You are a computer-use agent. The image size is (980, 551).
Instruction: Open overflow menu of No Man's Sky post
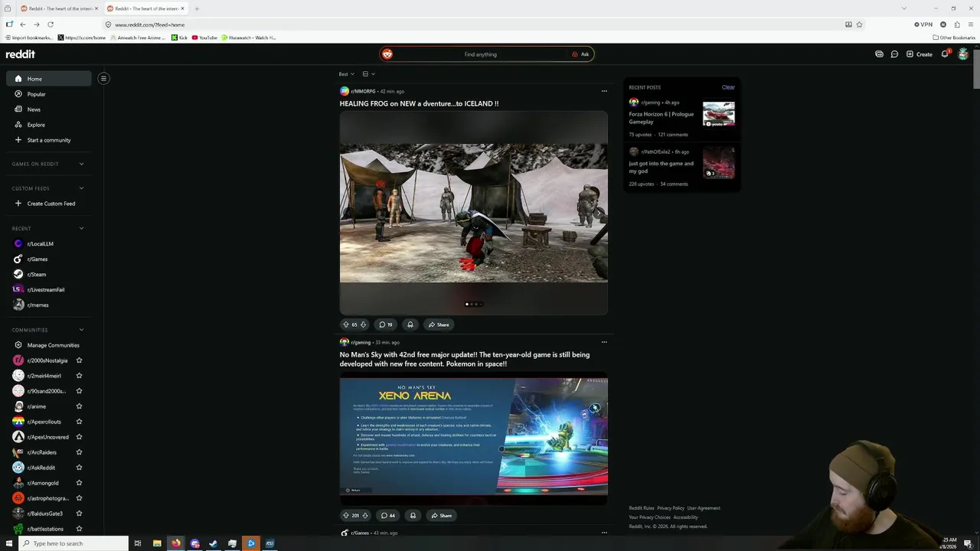pyautogui.click(x=604, y=342)
